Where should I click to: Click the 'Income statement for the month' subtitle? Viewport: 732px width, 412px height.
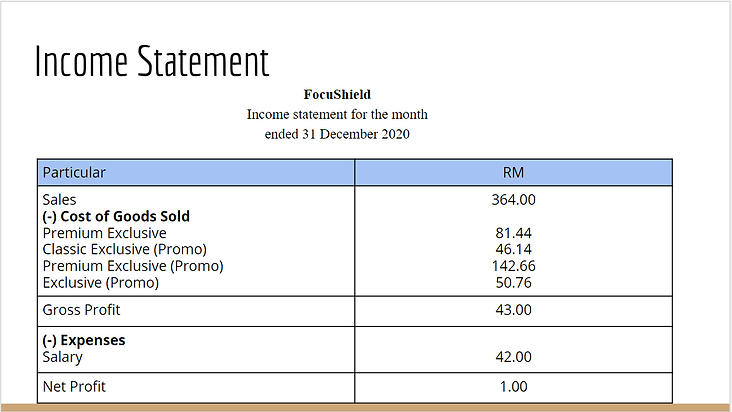pyautogui.click(x=337, y=114)
